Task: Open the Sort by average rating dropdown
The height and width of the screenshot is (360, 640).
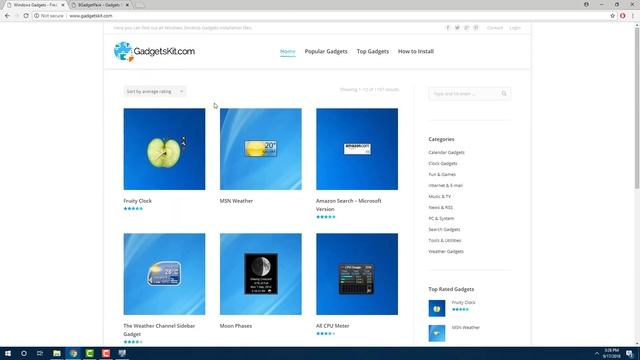Action: [x=154, y=91]
